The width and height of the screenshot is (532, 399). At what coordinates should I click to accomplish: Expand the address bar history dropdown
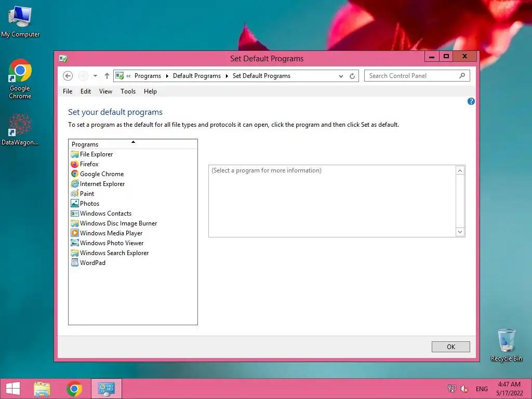341,76
